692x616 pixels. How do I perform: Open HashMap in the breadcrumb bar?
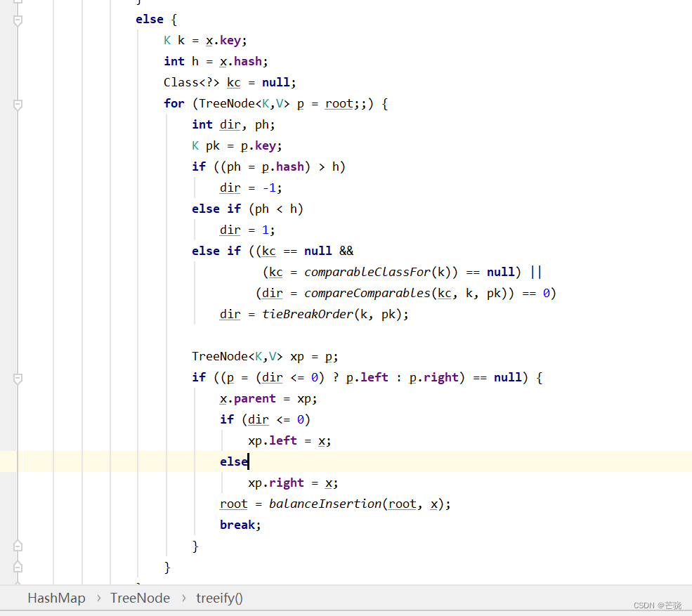56,598
